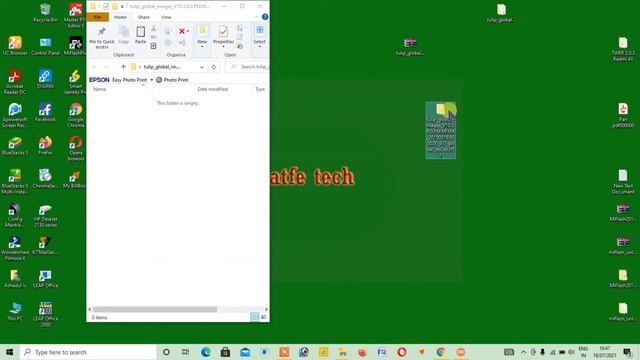
Task: Select the DIGIPAY desktop icon
Action: (45, 79)
